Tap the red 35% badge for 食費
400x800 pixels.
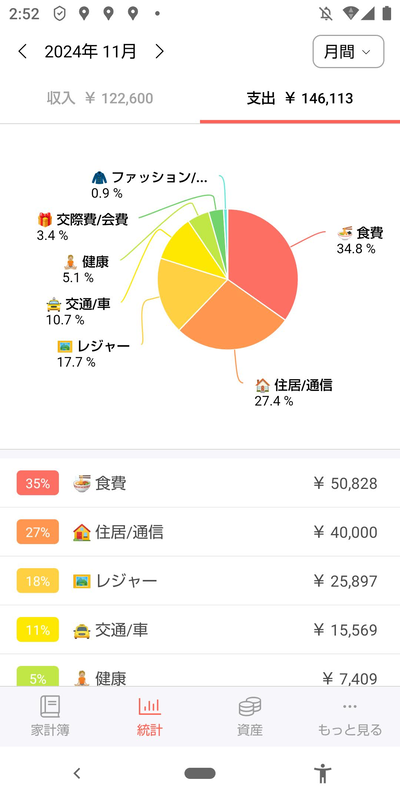pos(38,483)
